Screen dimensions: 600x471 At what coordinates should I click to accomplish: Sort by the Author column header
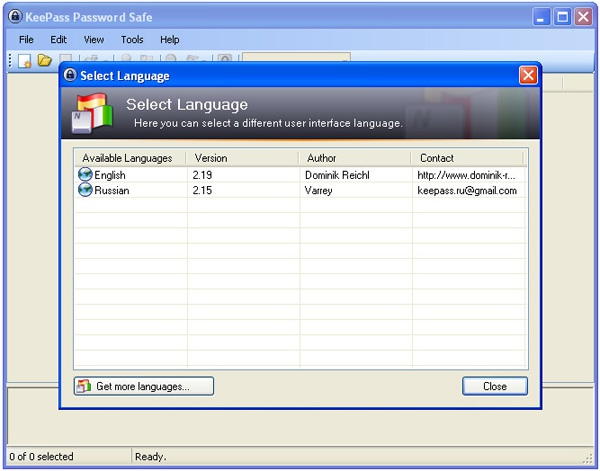click(355, 158)
